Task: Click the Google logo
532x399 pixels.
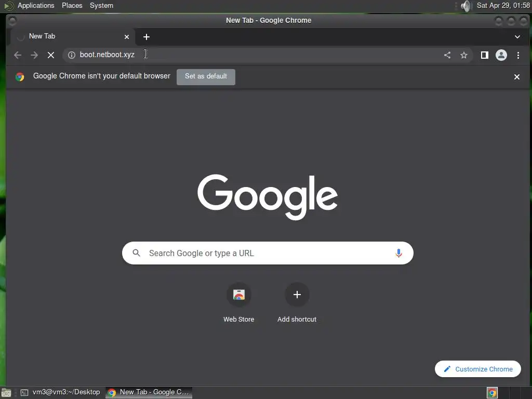Action: (268, 197)
